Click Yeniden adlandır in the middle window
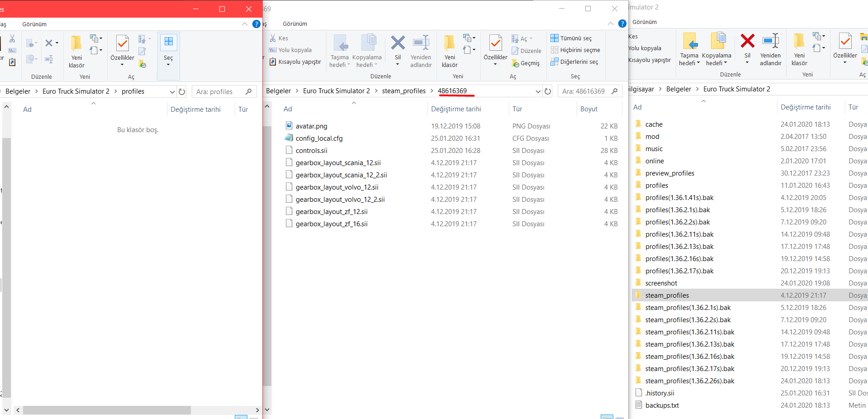 click(421, 51)
